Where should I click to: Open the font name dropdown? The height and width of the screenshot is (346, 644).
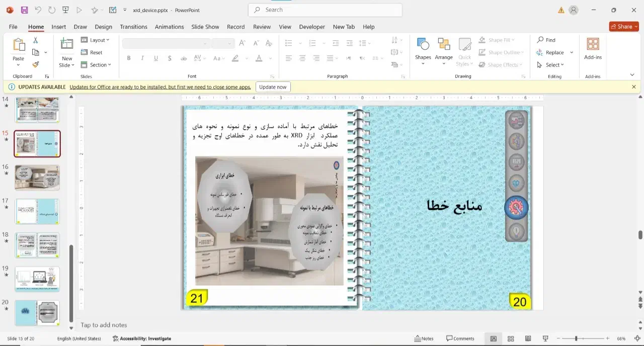(x=164, y=43)
